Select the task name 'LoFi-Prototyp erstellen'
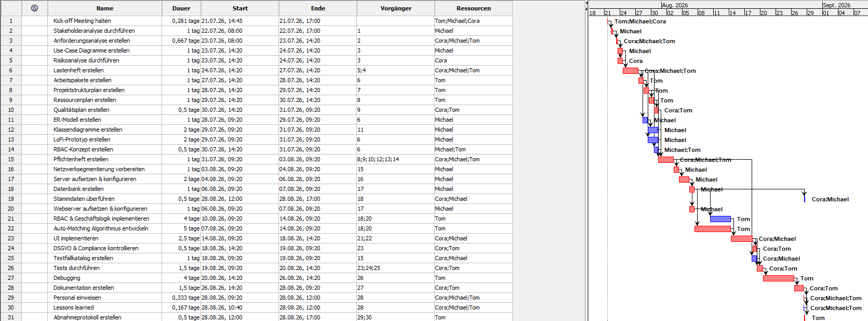Screen dimensions: 868x321 82,139
